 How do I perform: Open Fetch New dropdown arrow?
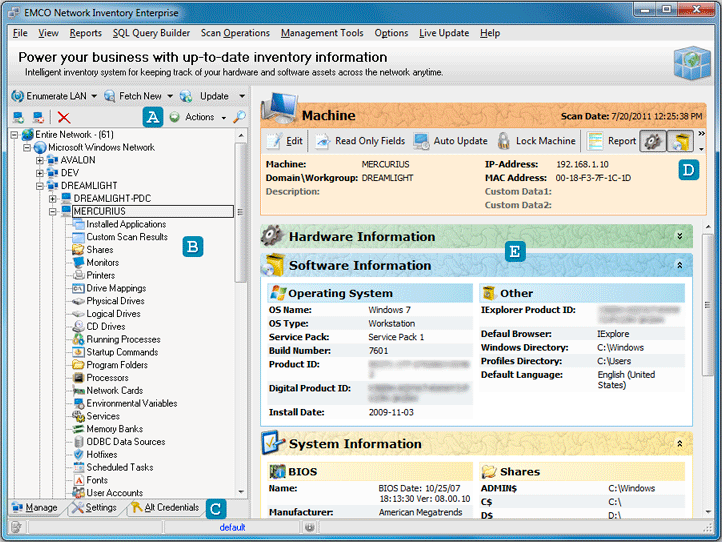pyautogui.click(x=170, y=96)
